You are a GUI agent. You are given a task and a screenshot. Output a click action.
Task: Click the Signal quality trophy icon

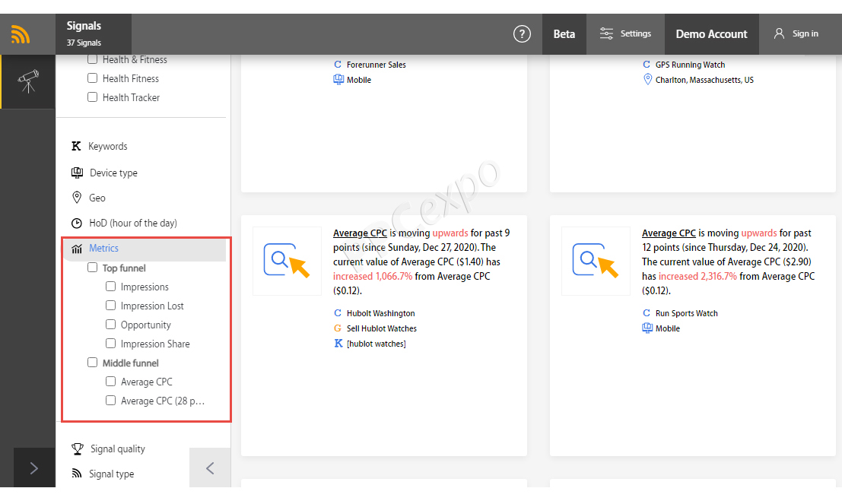point(78,449)
